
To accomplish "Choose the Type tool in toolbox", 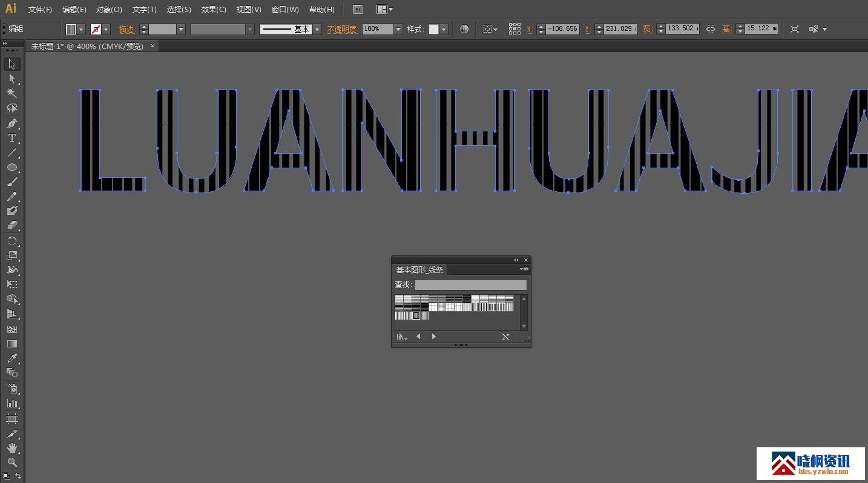I will 12,138.
